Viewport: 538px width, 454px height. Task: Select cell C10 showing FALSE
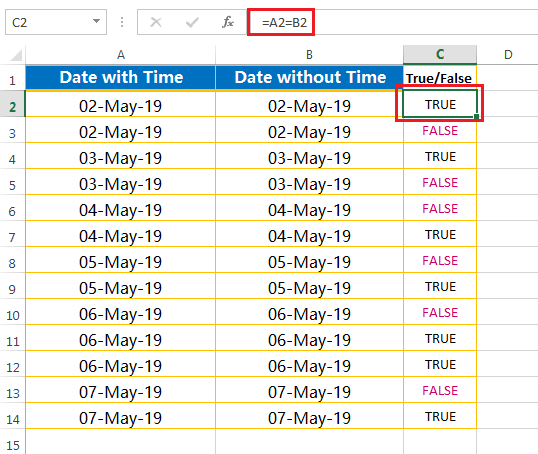click(x=440, y=313)
